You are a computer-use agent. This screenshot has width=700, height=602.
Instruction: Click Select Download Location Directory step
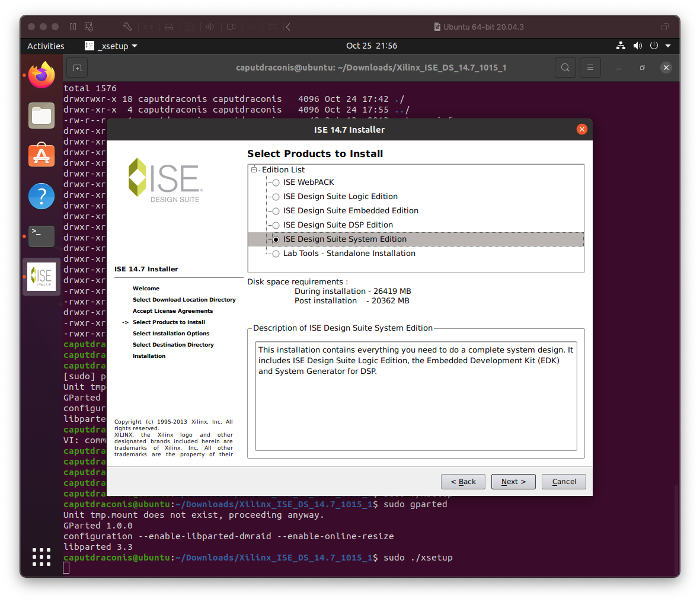pos(184,299)
